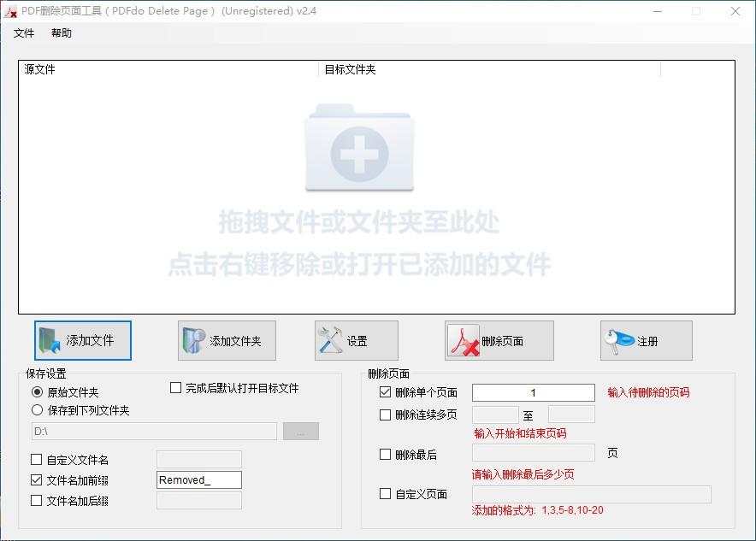This screenshot has height=541, width=756.
Task: Click the 删除页面 red PDF icon button
Action: point(499,341)
